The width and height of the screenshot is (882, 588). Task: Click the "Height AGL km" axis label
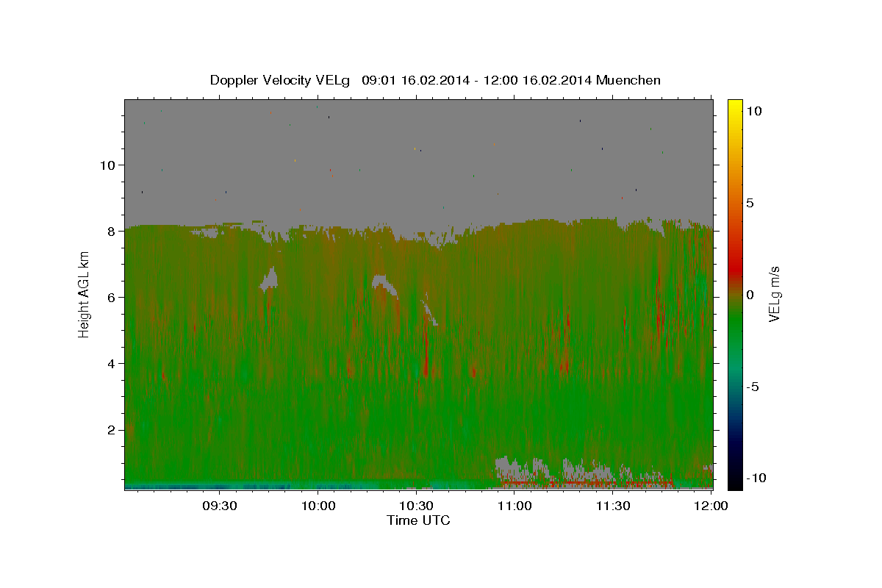click(x=85, y=294)
